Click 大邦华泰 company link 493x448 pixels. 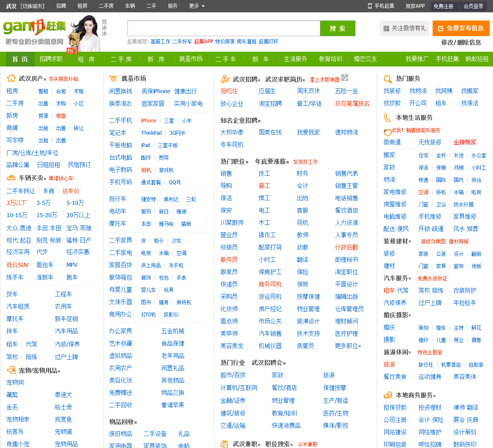coord(232,132)
